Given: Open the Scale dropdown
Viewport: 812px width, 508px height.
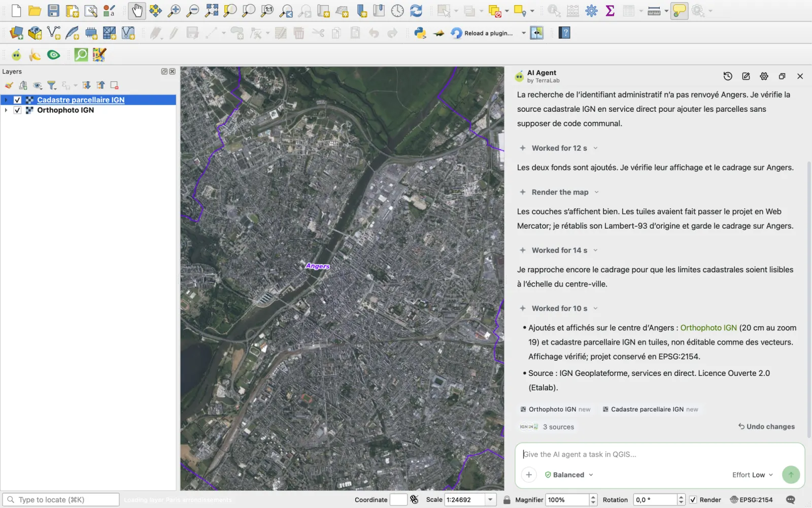Looking at the screenshot, I should pyautogui.click(x=490, y=500).
